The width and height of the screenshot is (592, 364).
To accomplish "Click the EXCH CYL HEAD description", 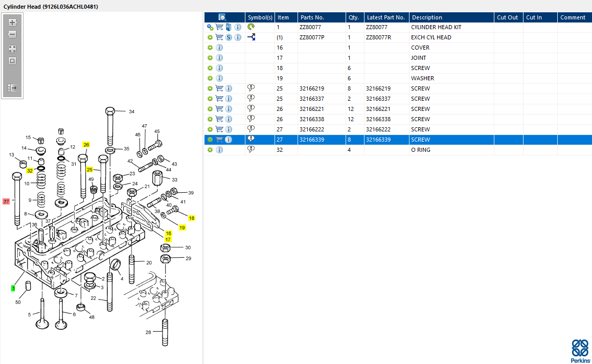I will (x=431, y=37).
